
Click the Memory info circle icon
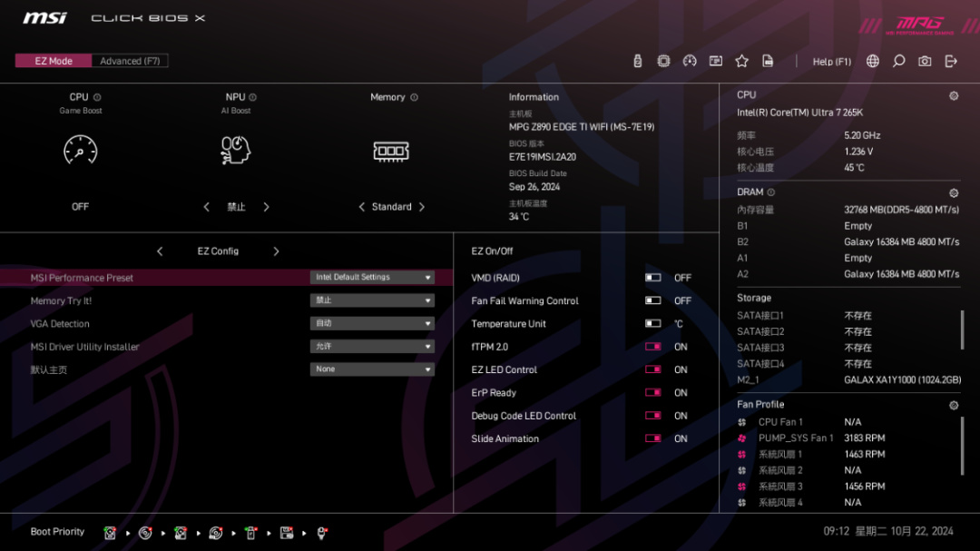pos(414,97)
